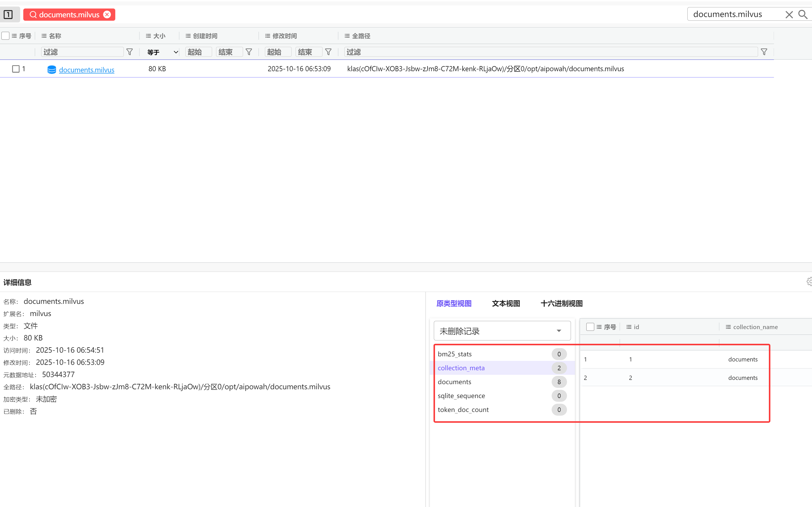Expand the 未删除记录 dropdown
The image size is (812, 507).
502,331
